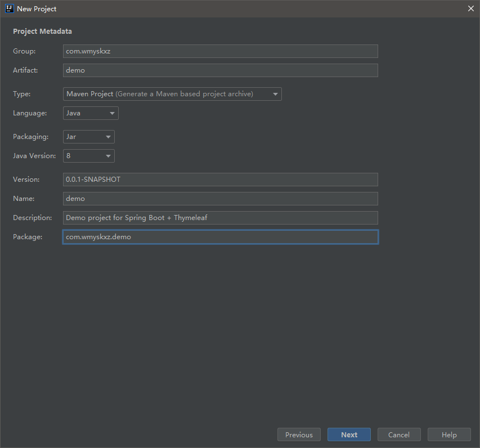Image resolution: width=480 pixels, height=448 pixels.
Task: Open the Packaging dropdown showing Jar
Action: coord(89,137)
